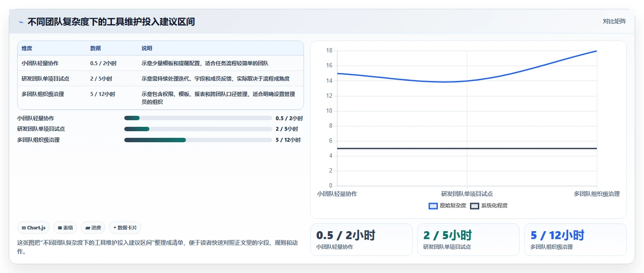This screenshot has height=273, width=644.
Task: Click 0.5 / 2小时 value beside progress bar
Action: tap(289, 118)
